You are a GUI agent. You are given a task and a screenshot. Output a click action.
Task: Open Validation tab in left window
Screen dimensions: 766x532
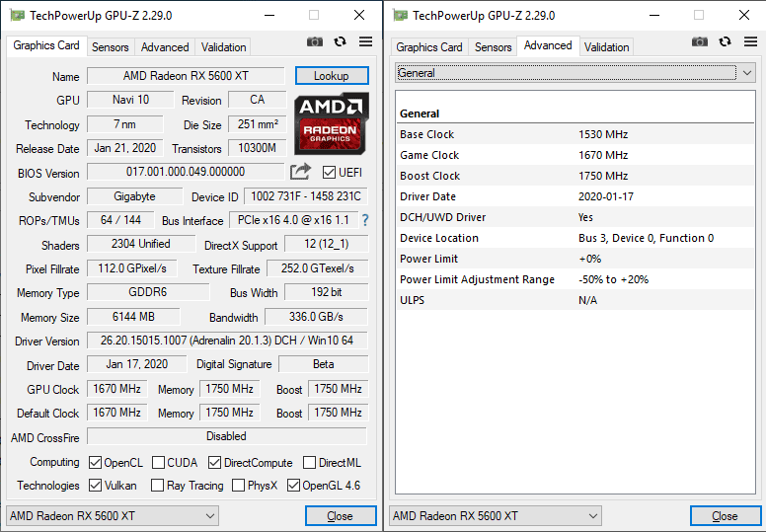(224, 47)
